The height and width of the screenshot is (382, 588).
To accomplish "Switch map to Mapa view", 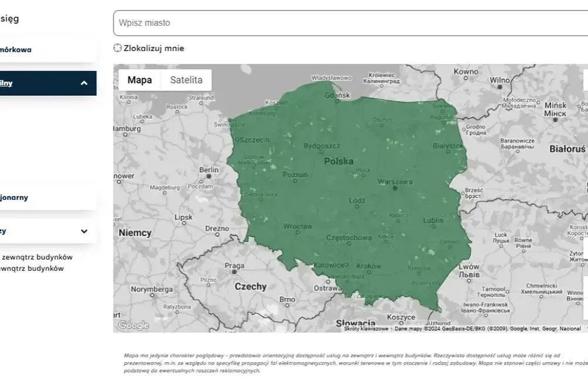I will point(139,80).
